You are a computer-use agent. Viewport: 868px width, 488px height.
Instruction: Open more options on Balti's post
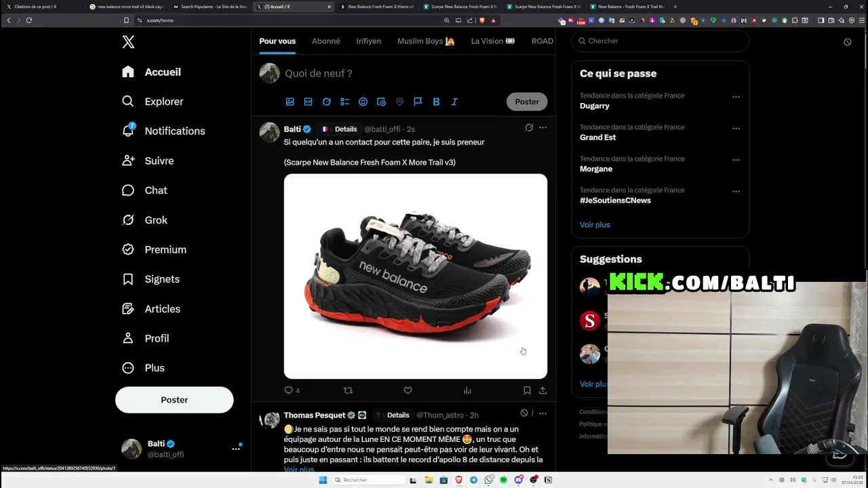542,127
